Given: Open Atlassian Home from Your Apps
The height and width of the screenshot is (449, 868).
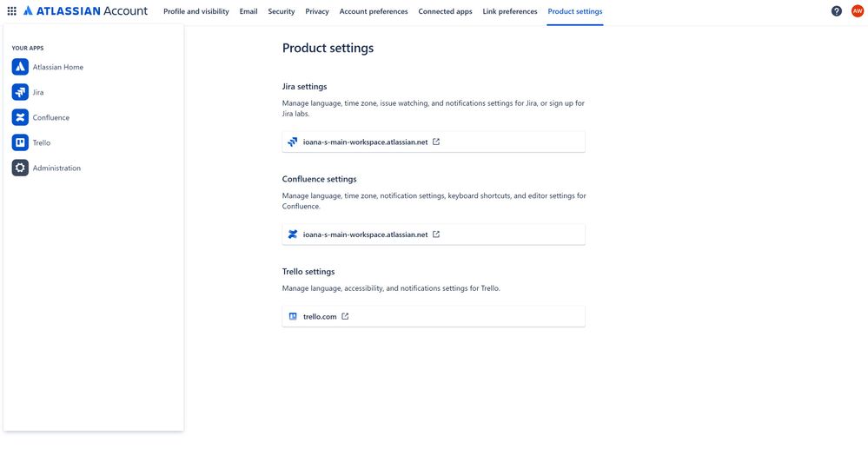Looking at the screenshot, I should pos(58,67).
